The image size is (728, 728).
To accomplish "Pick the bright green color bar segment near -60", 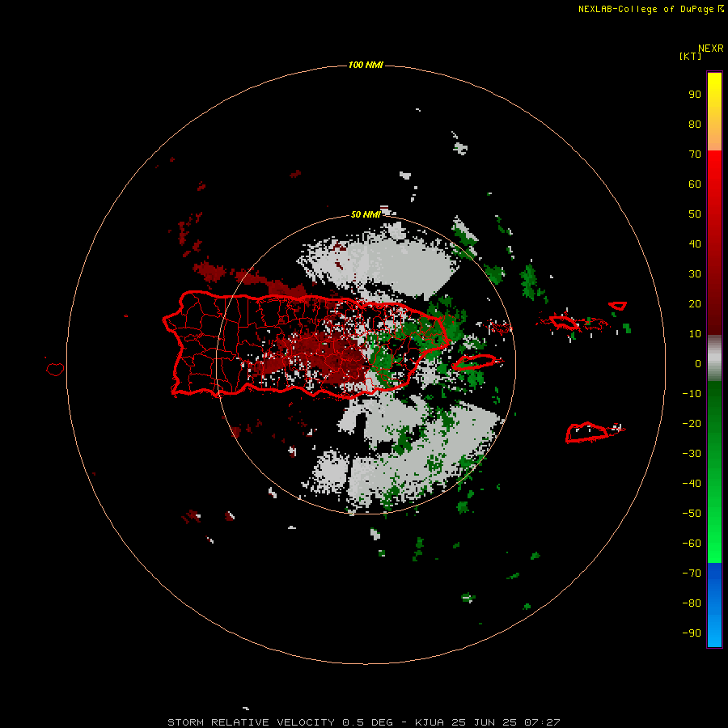I will pyautogui.click(x=714, y=545).
